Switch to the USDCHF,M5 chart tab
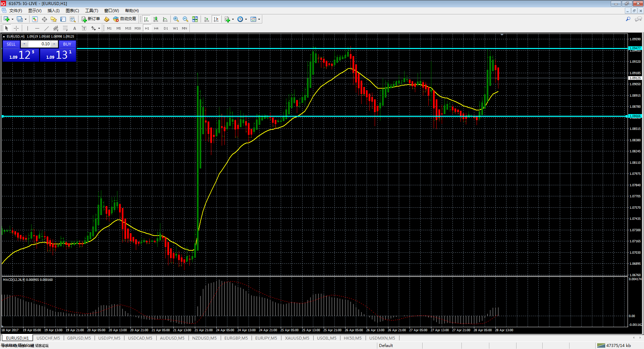644x349 pixels. (48, 338)
